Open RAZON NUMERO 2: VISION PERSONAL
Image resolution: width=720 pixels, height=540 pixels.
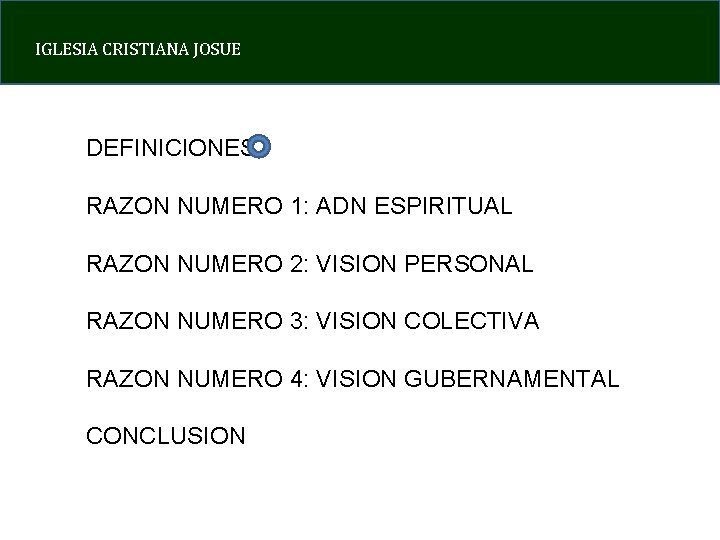coord(310,265)
